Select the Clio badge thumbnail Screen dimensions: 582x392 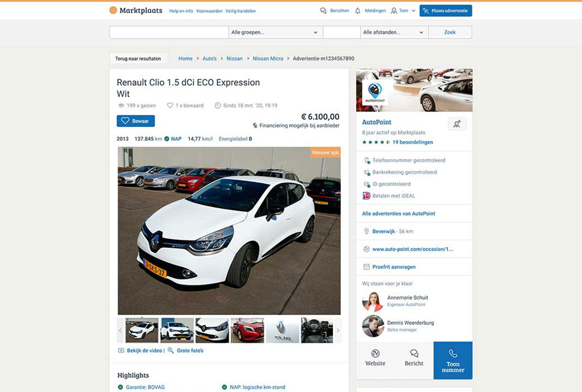click(283, 330)
